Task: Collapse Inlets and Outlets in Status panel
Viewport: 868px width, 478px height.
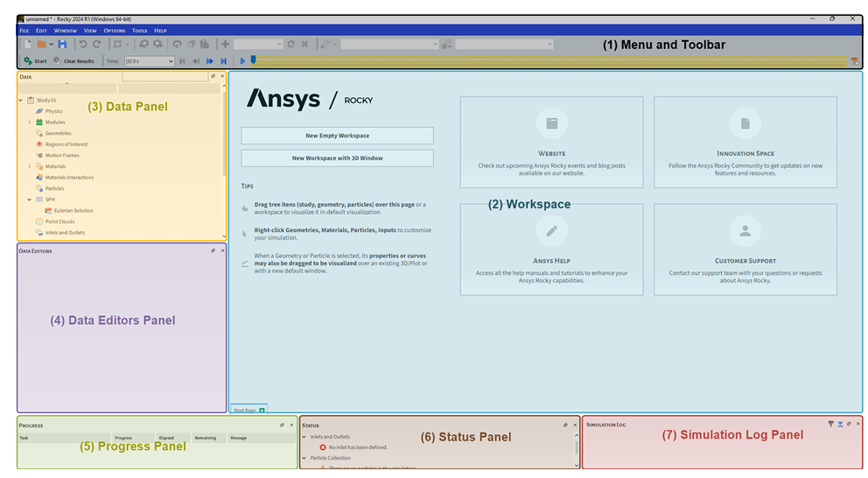Action: coord(304,437)
